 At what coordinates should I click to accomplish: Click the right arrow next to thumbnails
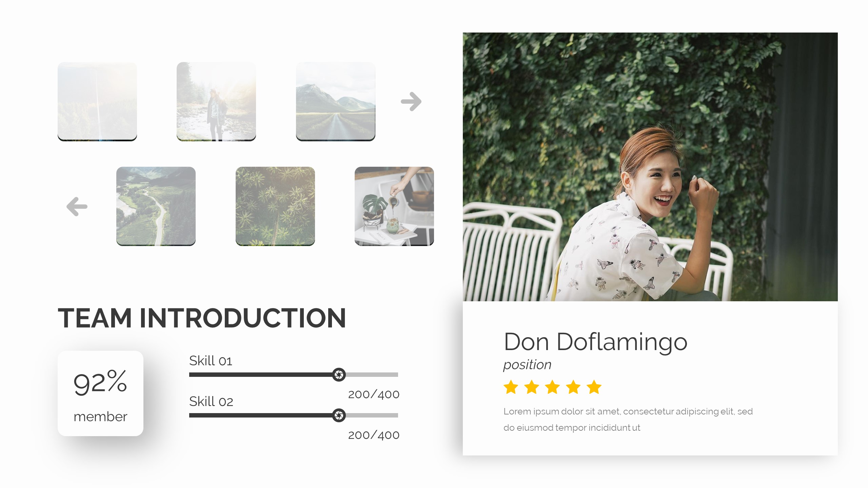pos(411,101)
